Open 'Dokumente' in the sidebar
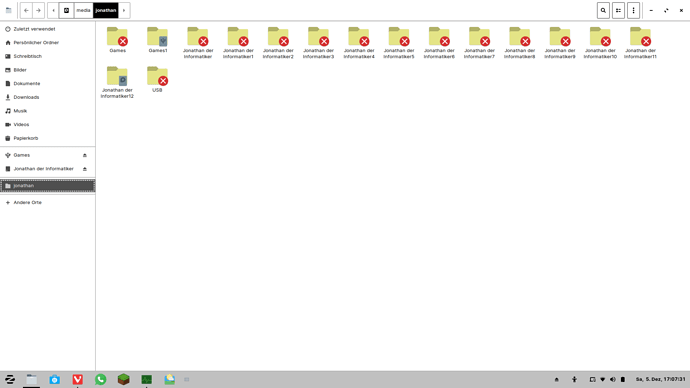 [x=48, y=84]
